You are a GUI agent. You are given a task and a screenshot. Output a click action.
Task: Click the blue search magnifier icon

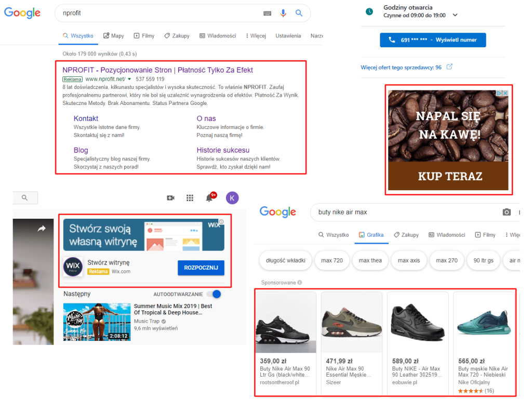[x=299, y=13]
